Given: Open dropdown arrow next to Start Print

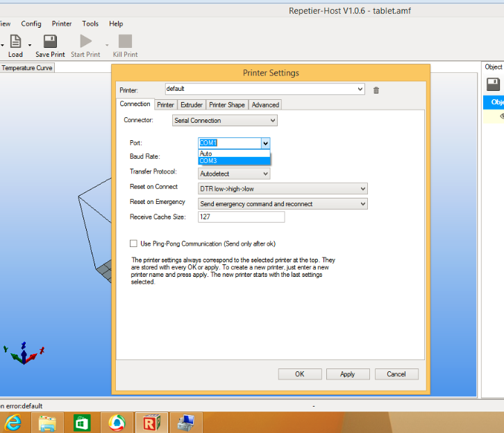Looking at the screenshot, I should (x=107, y=45).
